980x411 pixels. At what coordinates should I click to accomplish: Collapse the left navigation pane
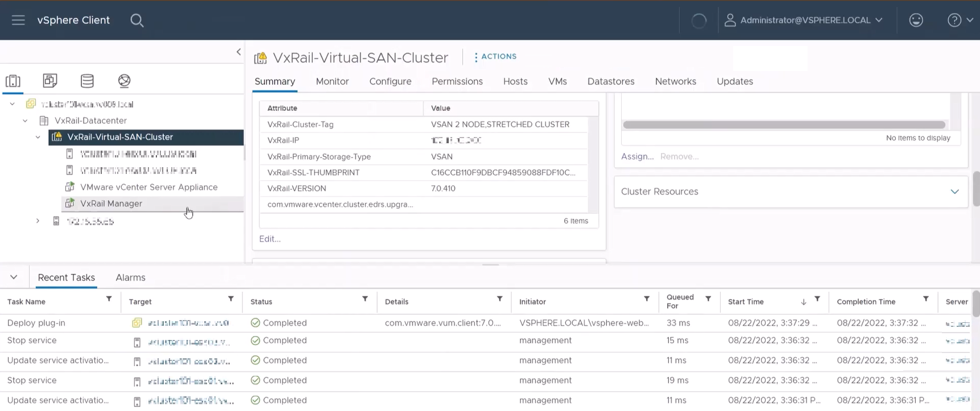[238, 52]
